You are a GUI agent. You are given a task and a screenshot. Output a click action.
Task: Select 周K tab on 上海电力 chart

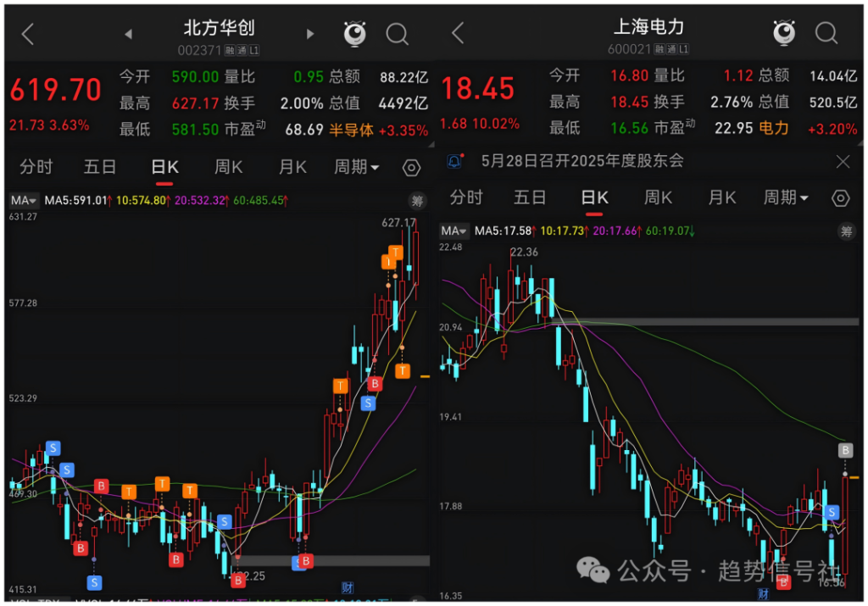(658, 197)
